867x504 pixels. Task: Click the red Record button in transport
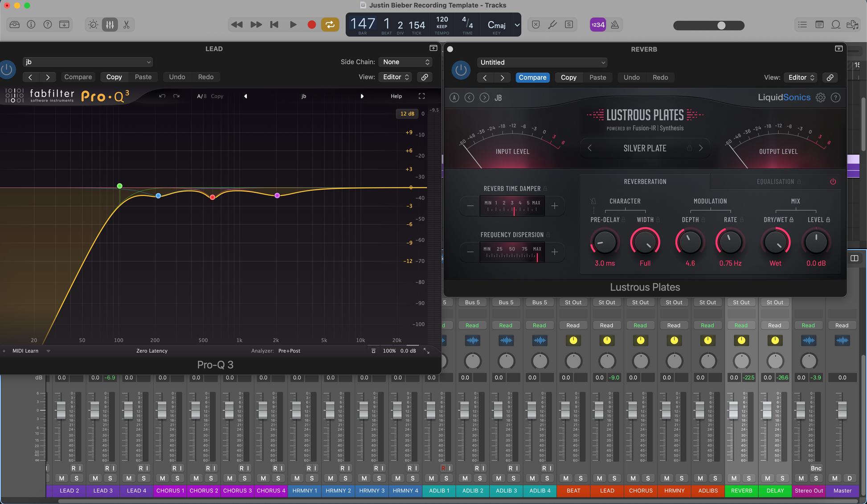pos(311,24)
